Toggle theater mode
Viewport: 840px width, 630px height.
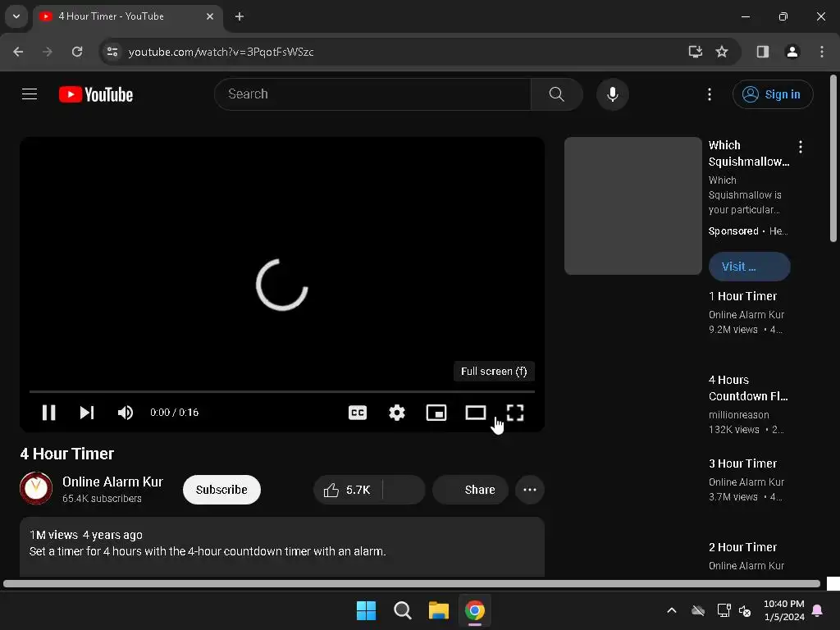pyautogui.click(x=476, y=413)
